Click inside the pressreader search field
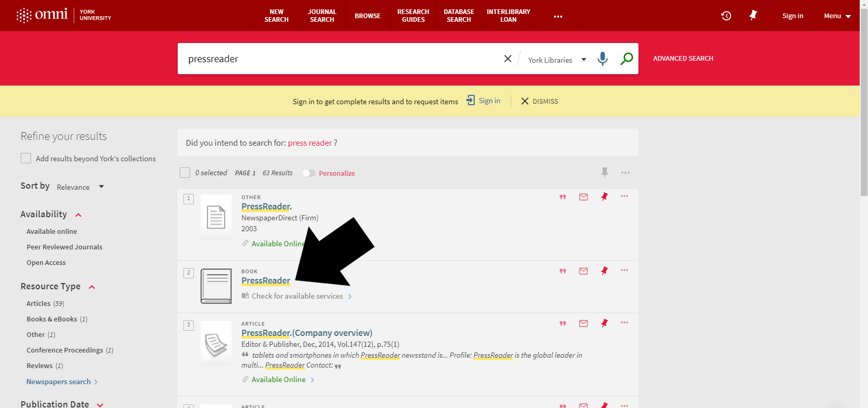The image size is (868, 408). [x=337, y=59]
